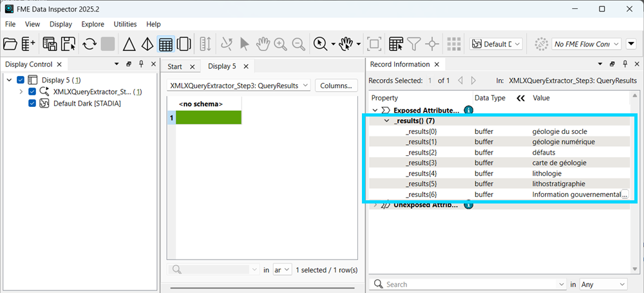Click the Columns... button
Viewport: 644px width, 293px height.
tap(336, 86)
